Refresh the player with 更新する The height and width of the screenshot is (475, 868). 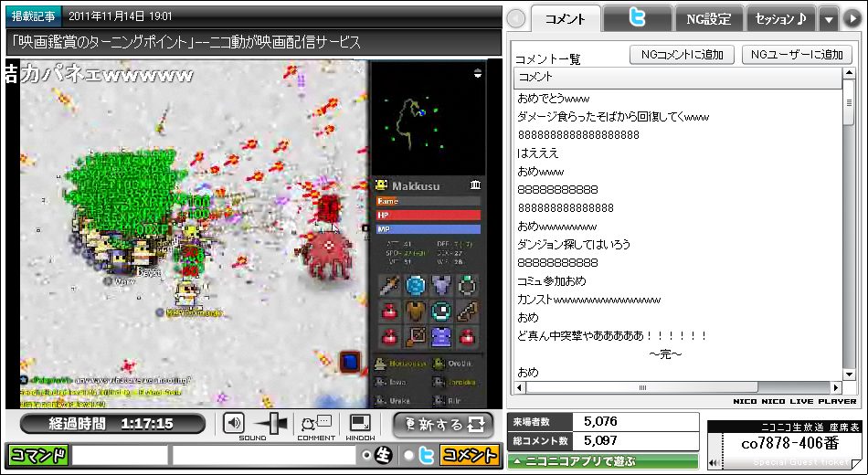click(443, 425)
